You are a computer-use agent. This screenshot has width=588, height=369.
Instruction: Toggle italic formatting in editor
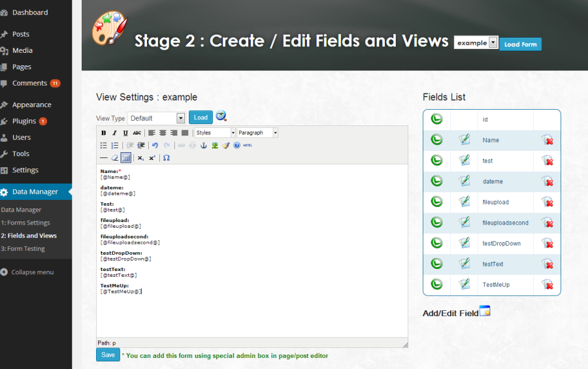(114, 133)
